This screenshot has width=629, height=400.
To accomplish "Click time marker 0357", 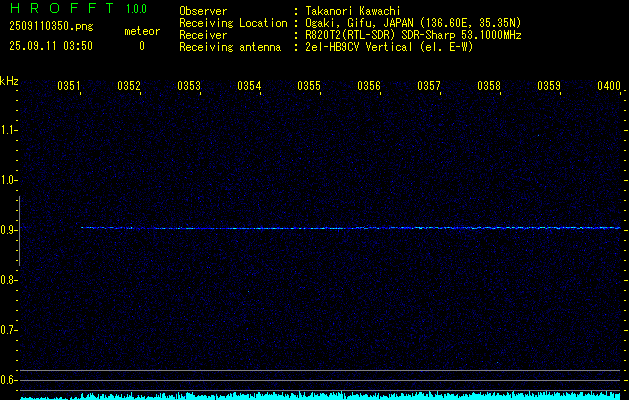I will 429,86.
